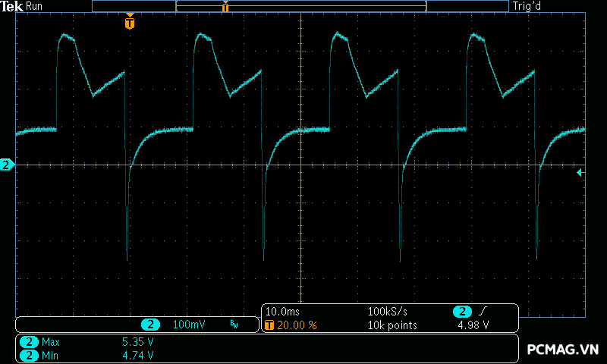Click the 100kS/s sample rate readout

388,312
